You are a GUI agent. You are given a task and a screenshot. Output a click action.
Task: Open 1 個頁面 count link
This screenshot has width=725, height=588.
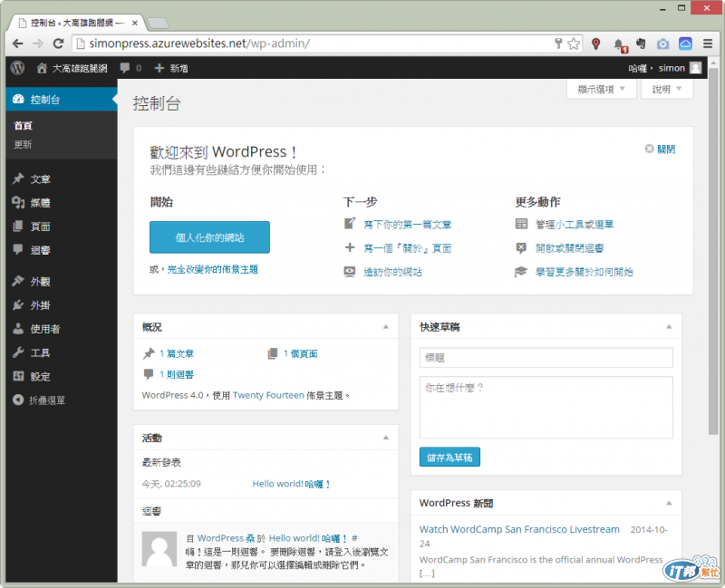pos(301,353)
